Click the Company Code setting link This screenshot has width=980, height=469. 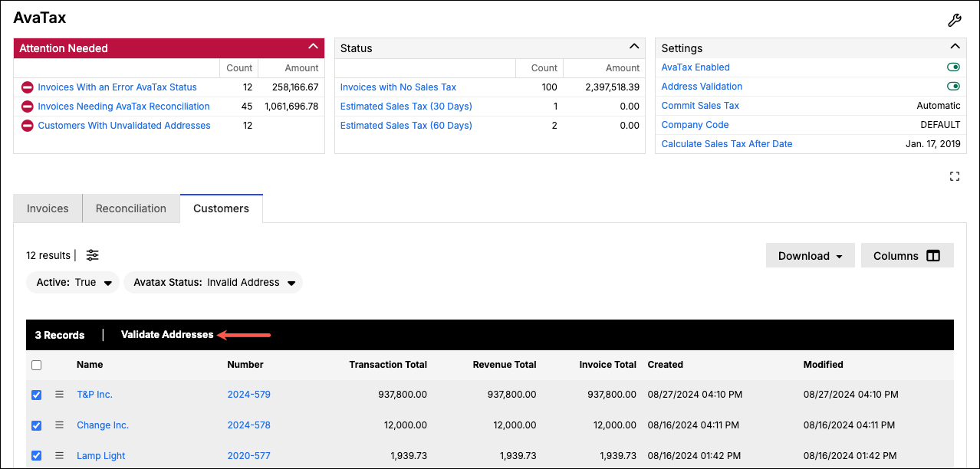tap(695, 125)
